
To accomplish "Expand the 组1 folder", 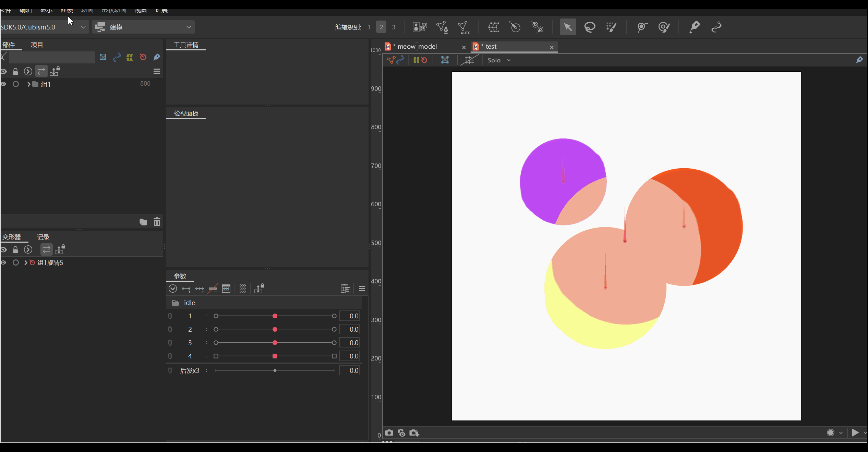I will pyautogui.click(x=29, y=84).
